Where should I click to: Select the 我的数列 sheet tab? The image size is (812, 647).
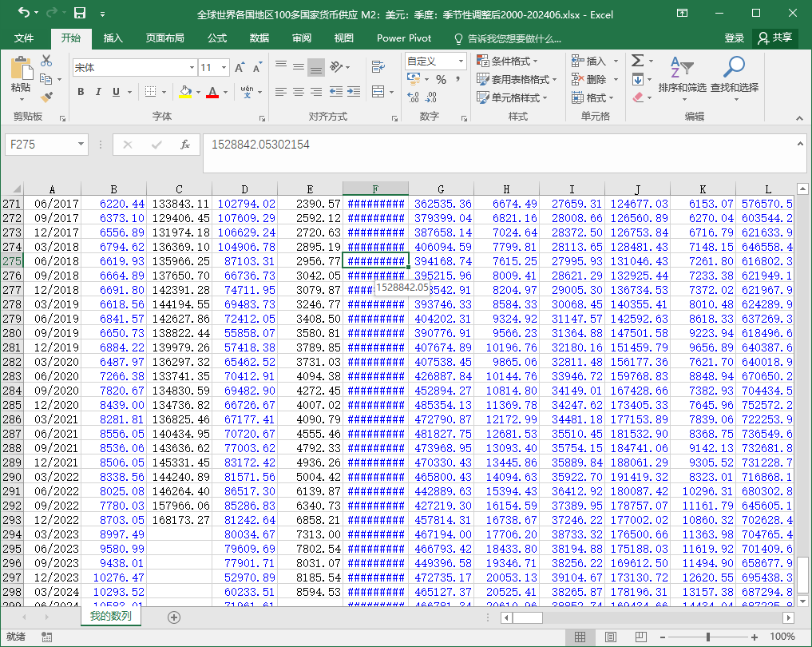pyautogui.click(x=110, y=617)
